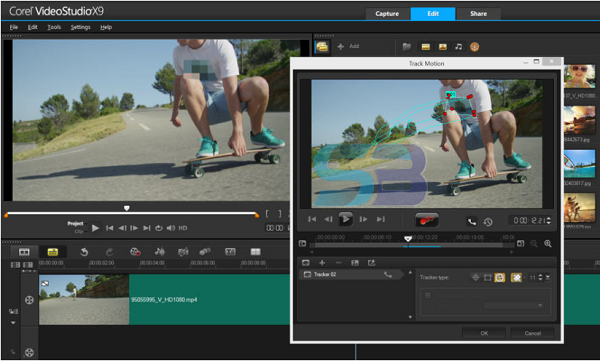Click OK in Track Motion dialog
Viewport: 600px width, 361px height.
click(484, 333)
